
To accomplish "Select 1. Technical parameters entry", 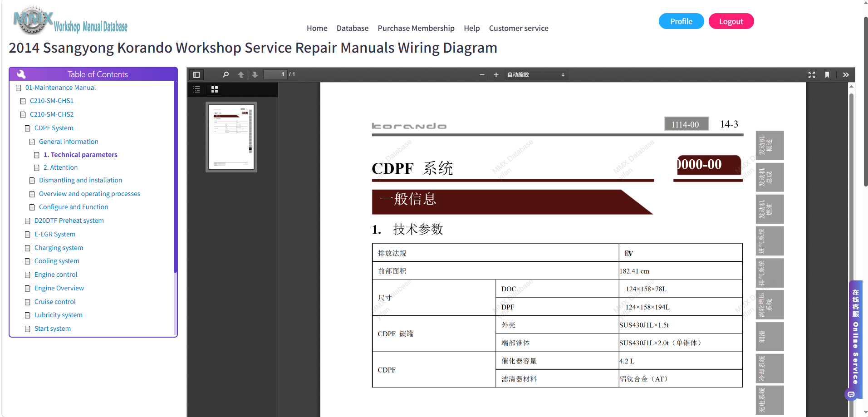I will coord(80,155).
